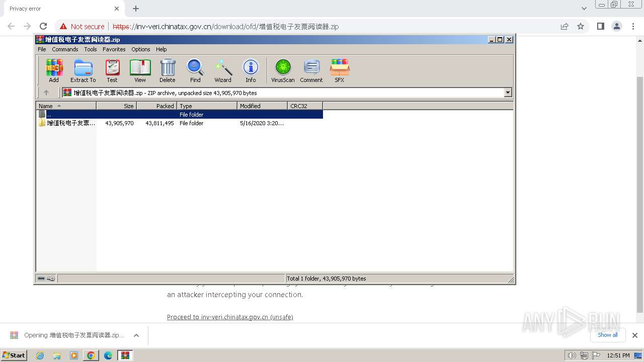Select the 增值税电子发票... folder row

[180, 123]
